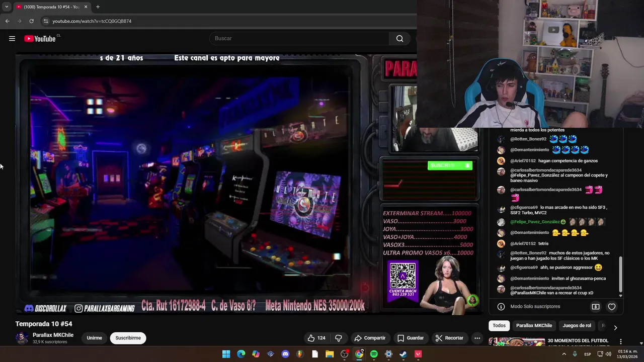644x362 pixels.
Task: Open Copilot from the taskbar
Action: point(256,354)
